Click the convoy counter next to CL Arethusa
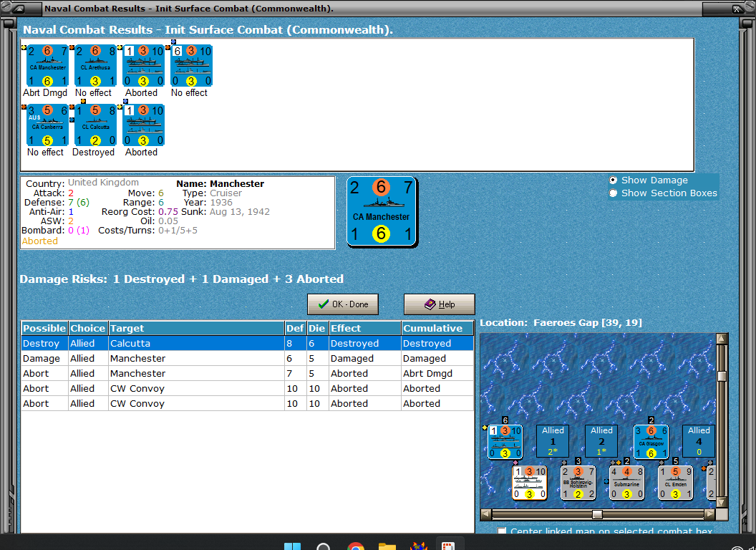Viewport: 756px width, 550px height. [144, 66]
